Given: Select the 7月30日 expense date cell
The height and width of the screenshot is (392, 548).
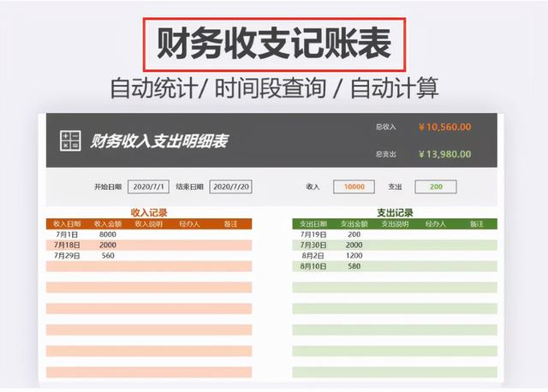Looking at the screenshot, I should 313,245.
